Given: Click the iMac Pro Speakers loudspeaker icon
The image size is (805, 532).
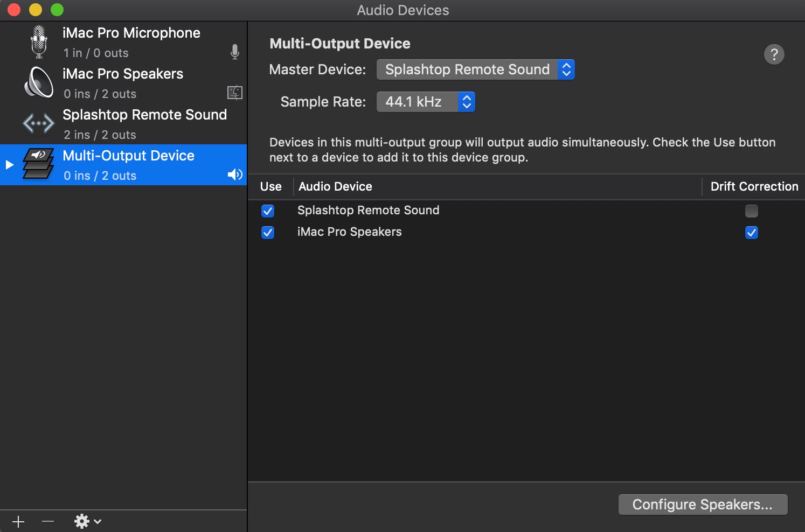Looking at the screenshot, I should coord(39,83).
